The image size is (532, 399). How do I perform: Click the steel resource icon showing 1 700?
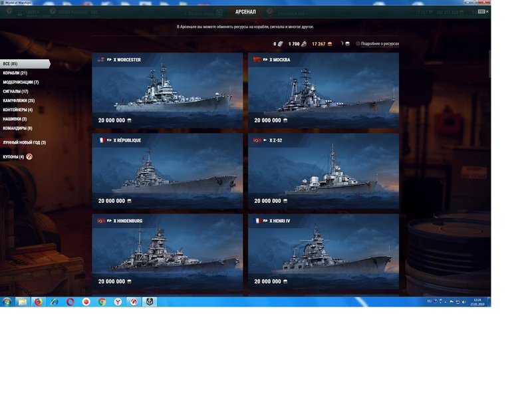coord(304,44)
